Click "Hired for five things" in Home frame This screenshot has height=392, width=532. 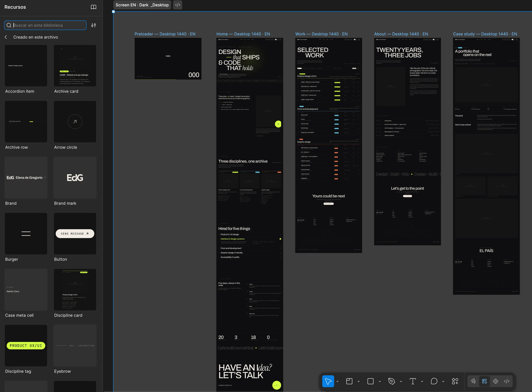click(234, 228)
